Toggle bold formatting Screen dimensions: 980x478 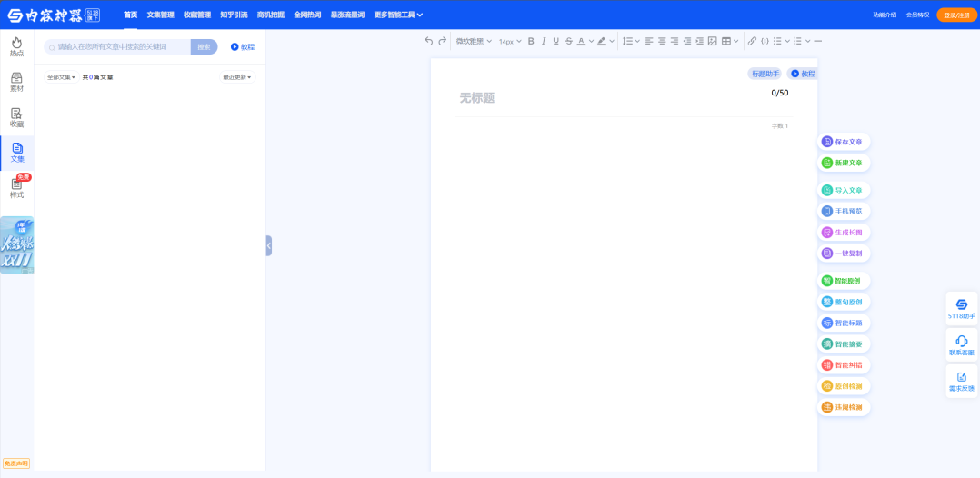tap(531, 41)
